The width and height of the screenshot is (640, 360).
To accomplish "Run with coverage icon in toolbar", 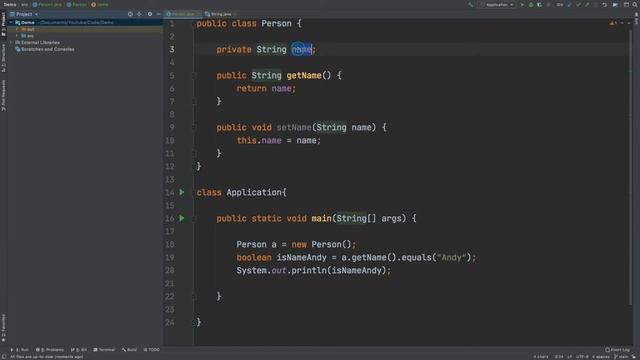I will click(540, 5).
